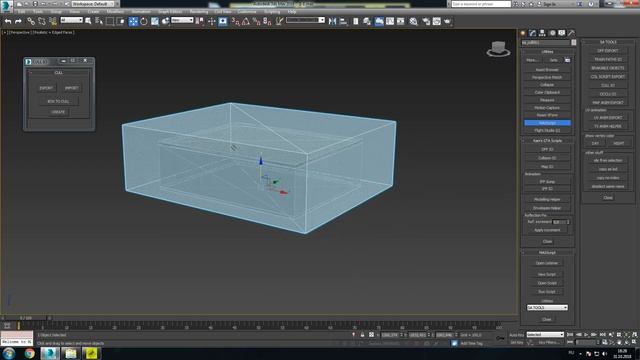
Task: Click the Align tool icon
Action: (343, 21)
